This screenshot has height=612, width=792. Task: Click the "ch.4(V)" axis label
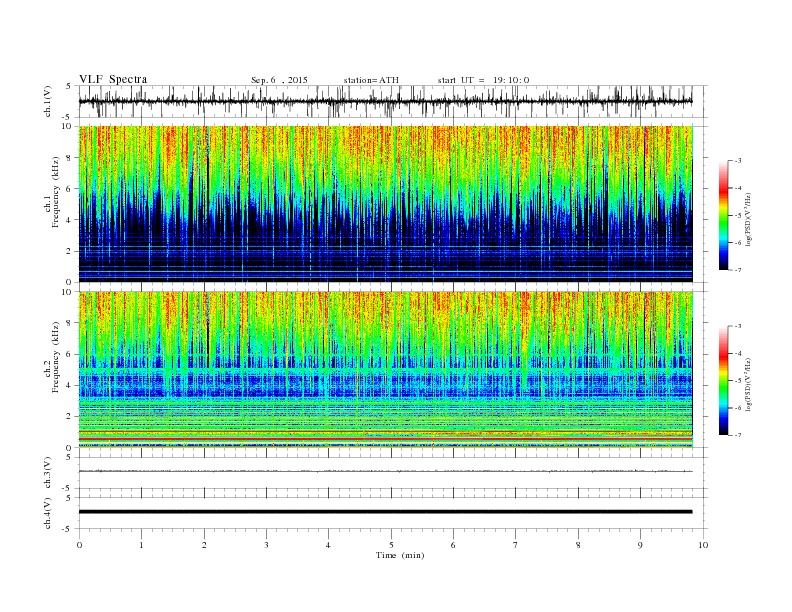pyautogui.click(x=47, y=513)
